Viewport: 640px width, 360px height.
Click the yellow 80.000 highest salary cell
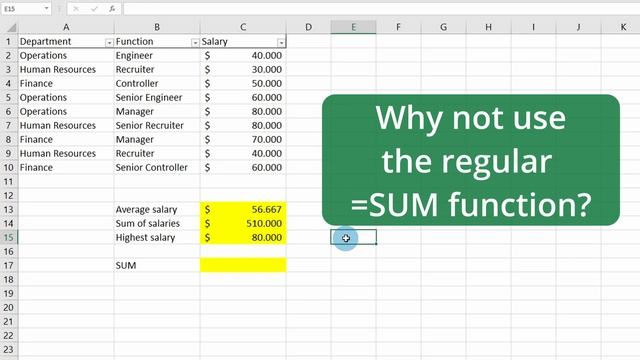click(243, 238)
